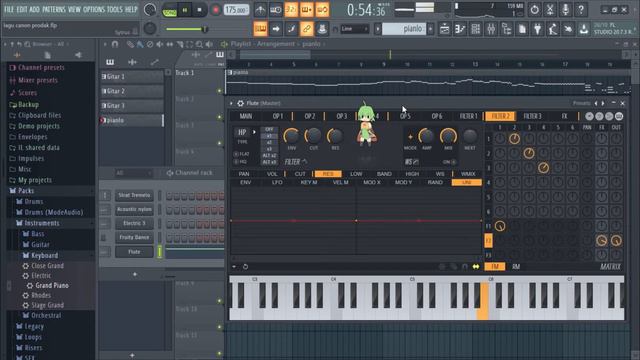Screen dimensions: 640x360
Task: Click the Flute channel button
Action: point(134,252)
